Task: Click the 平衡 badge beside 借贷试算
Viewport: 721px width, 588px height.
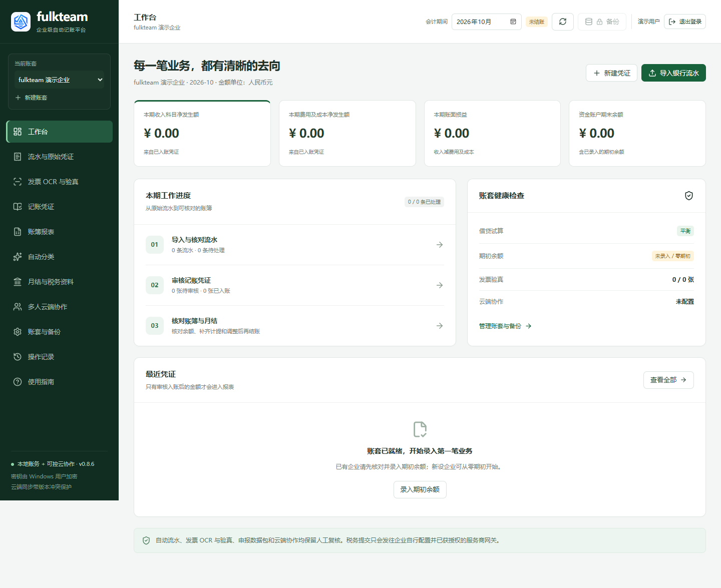Action: [685, 231]
